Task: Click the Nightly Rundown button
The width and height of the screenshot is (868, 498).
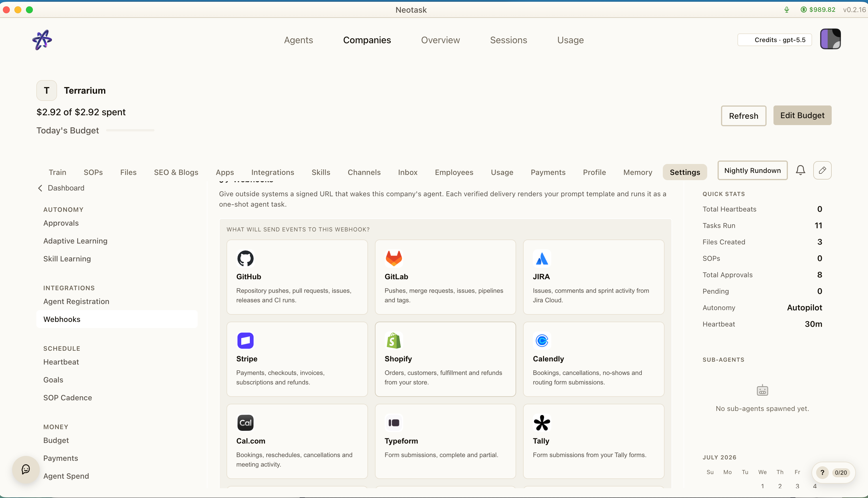Action: [752, 170]
